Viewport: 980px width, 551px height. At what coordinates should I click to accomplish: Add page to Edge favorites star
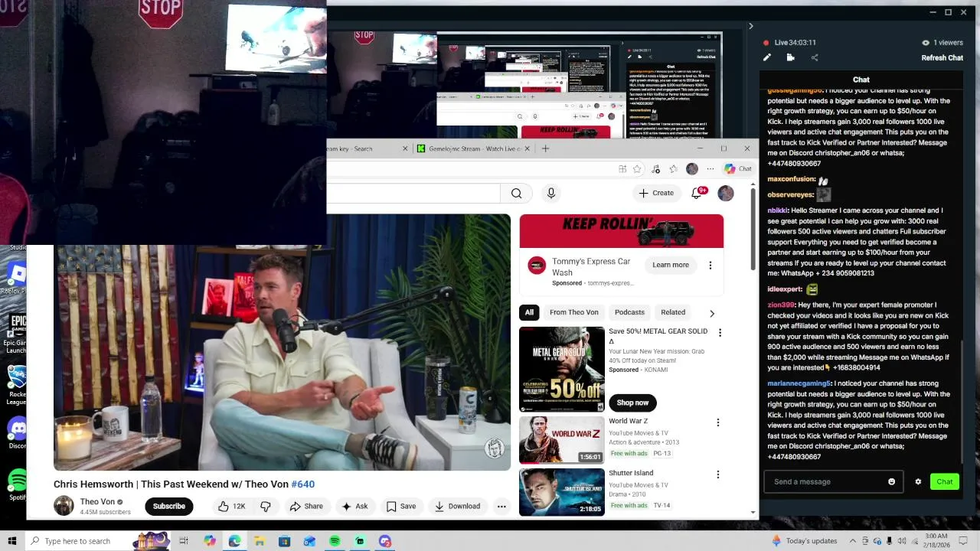pos(637,169)
